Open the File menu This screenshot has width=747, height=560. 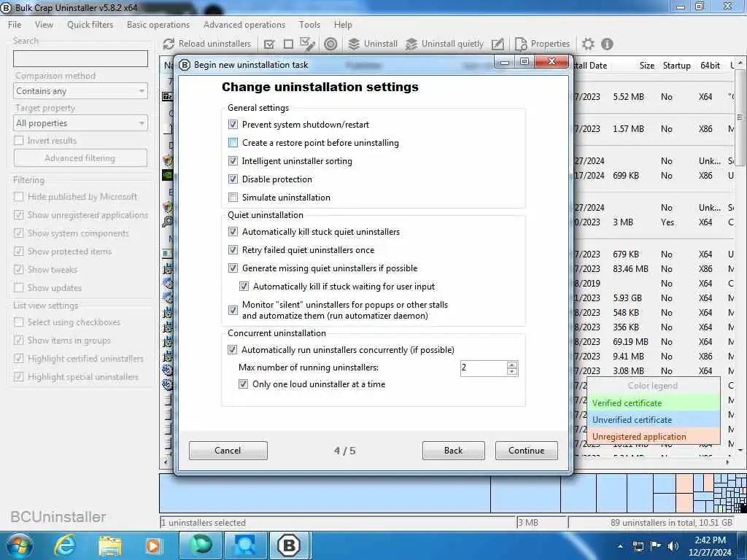(x=15, y=25)
